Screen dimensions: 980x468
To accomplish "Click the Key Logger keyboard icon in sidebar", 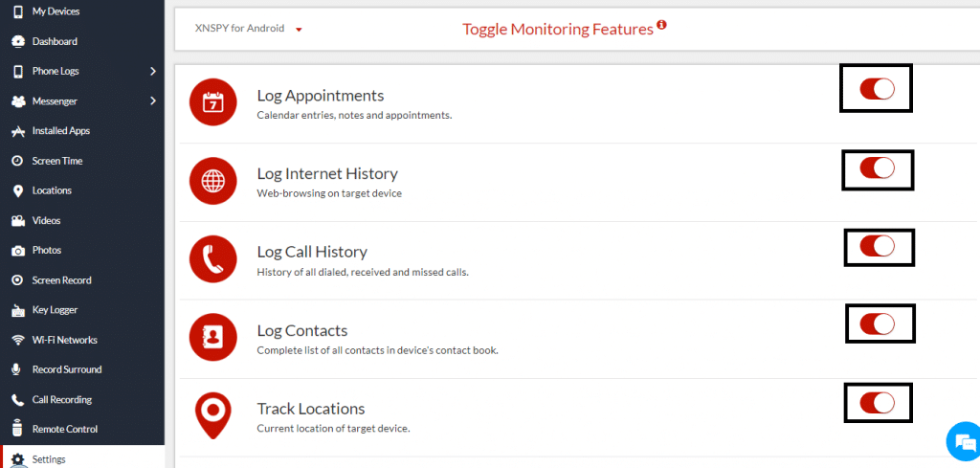I will coord(18,310).
